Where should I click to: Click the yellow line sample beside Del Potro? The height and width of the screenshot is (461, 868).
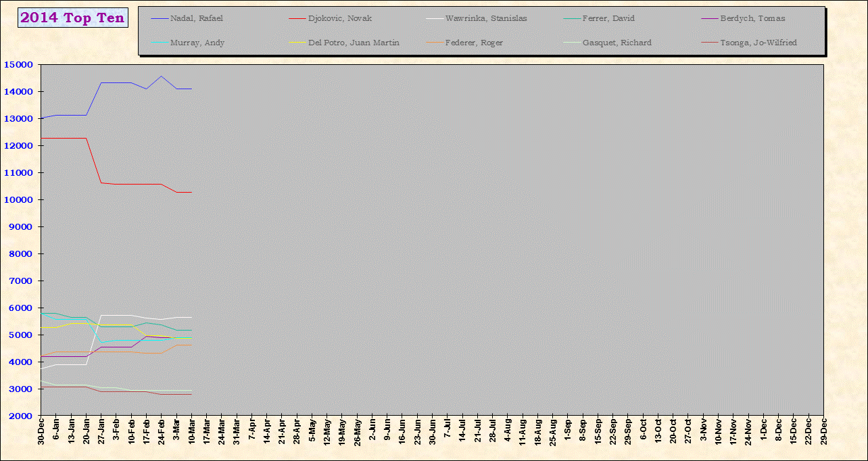[297, 43]
